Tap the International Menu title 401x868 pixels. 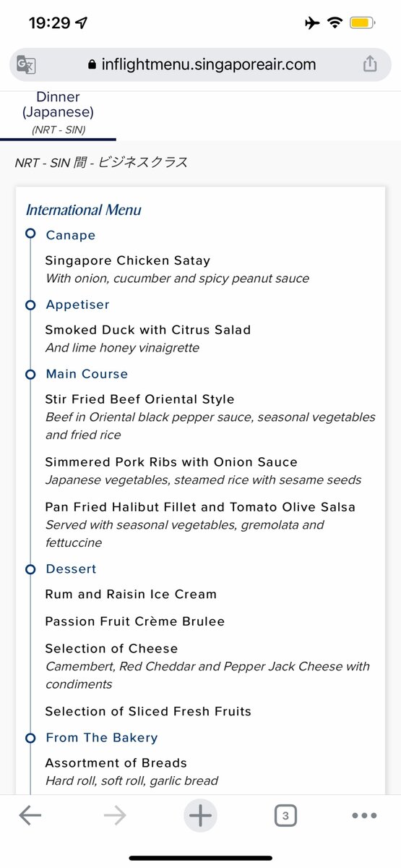[x=84, y=210]
